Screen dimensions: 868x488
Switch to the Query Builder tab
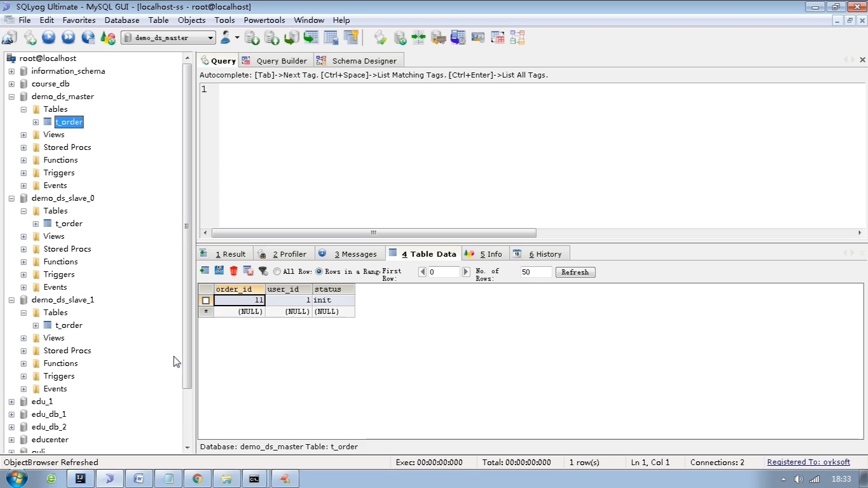[275, 60]
